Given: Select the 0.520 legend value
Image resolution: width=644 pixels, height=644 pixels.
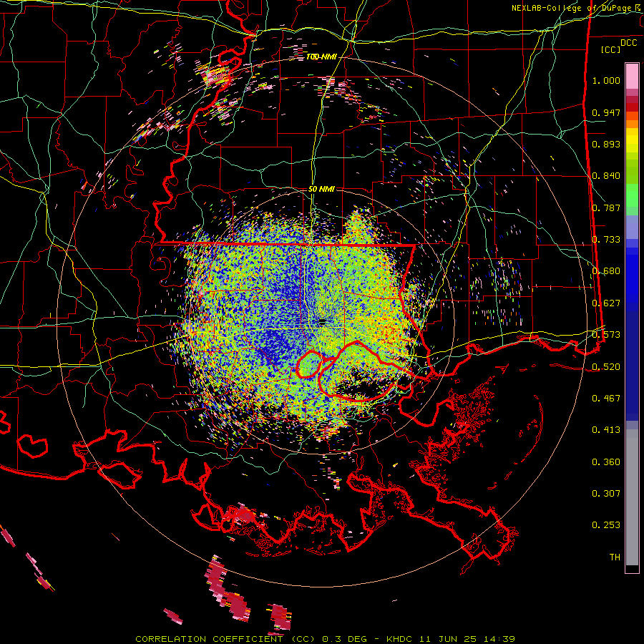Looking at the screenshot, I should coord(606,366).
